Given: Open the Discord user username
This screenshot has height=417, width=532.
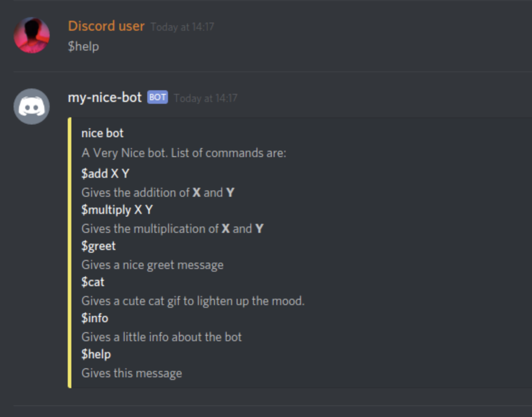Looking at the screenshot, I should point(106,26).
